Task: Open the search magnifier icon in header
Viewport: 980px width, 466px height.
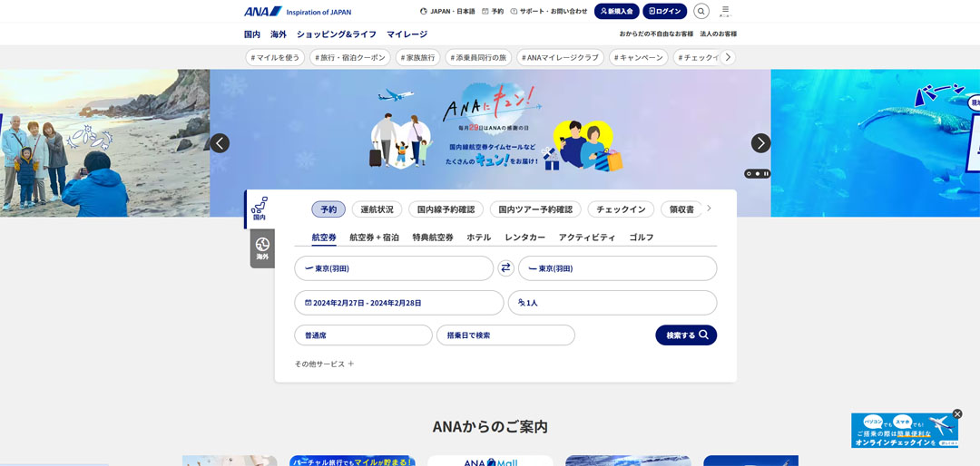Action: point(701,11)
